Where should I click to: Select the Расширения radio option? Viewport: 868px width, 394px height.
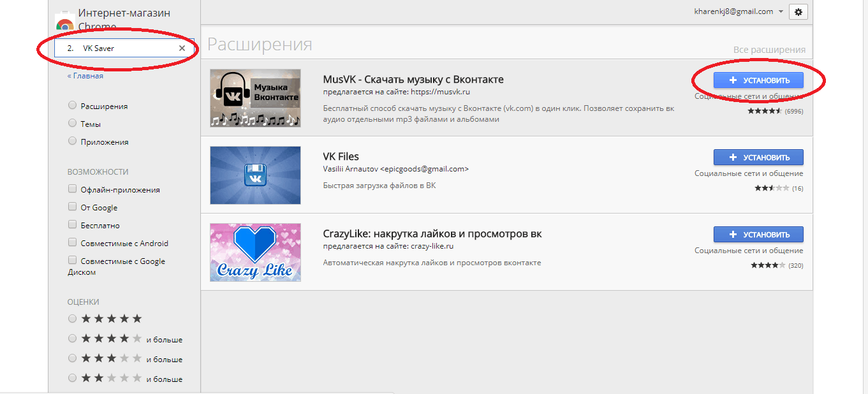click(x=73, y=106)
